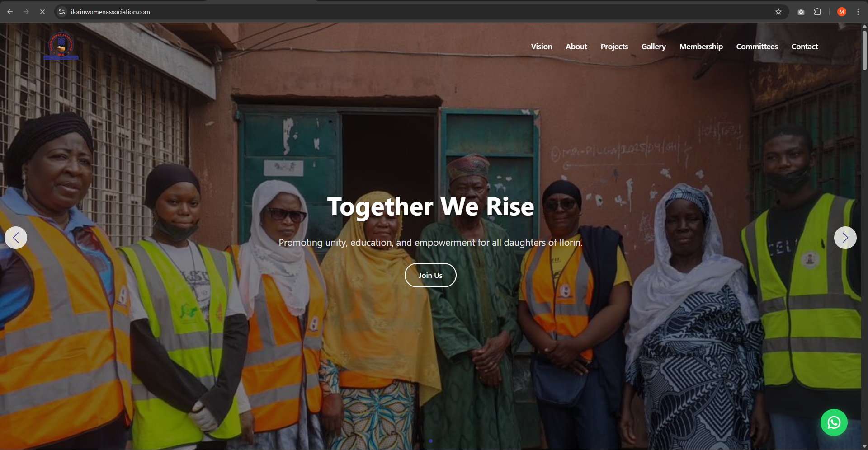Click the browser back arrow
Screen dimensions: 868x450
tap(10, 12)
